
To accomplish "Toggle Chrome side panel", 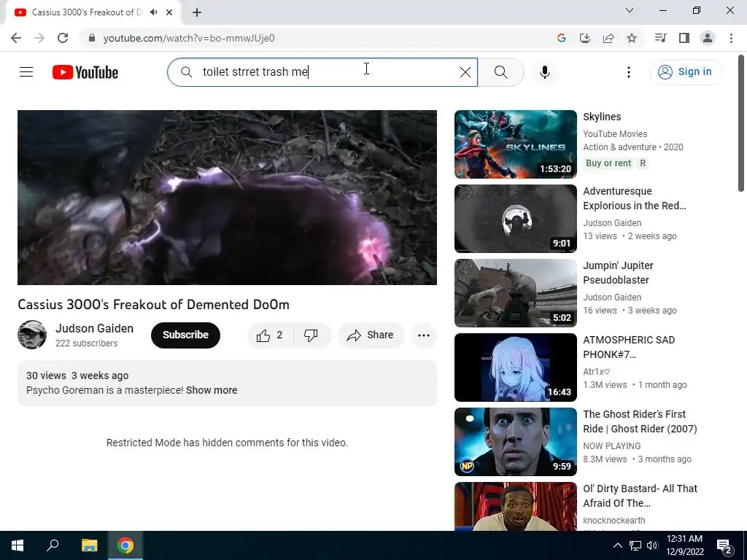I will pyautogui.click(x=684, y=38).
